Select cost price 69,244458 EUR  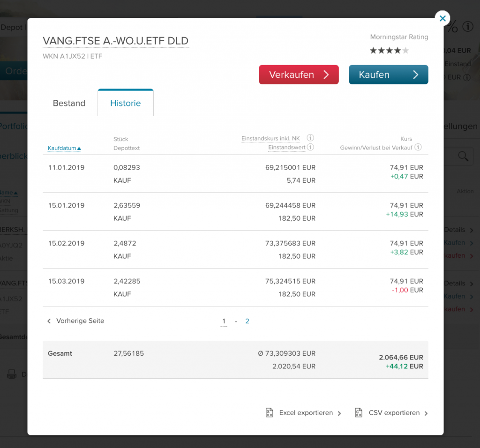(x=290, y=206)
